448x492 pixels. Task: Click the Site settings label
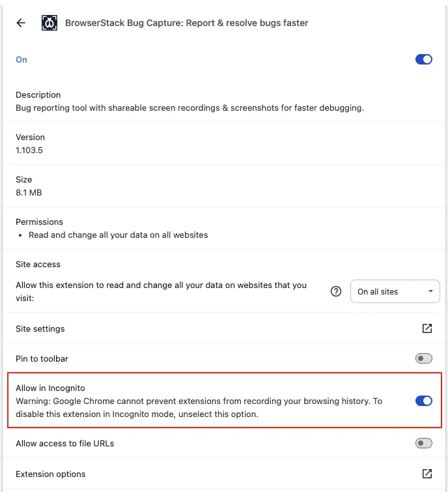pyautogui.click(x=40, y=328)
